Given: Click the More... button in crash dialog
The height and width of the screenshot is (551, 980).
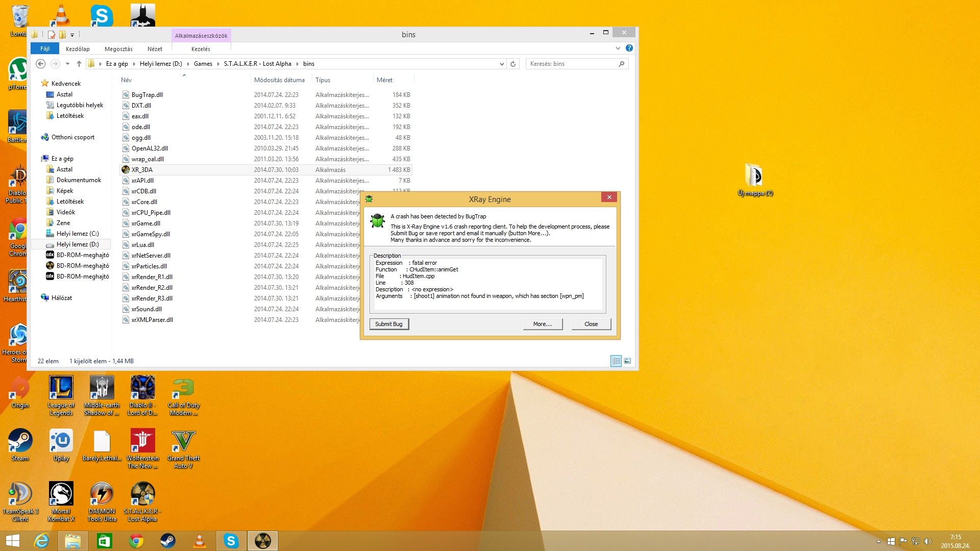Looking at the screenshot, I should [x=542, y=324].
